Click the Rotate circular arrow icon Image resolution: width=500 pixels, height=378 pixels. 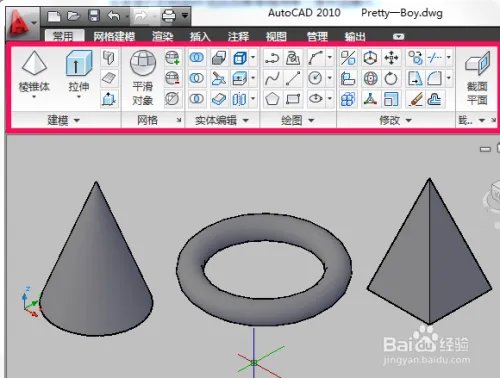point(391,78)
